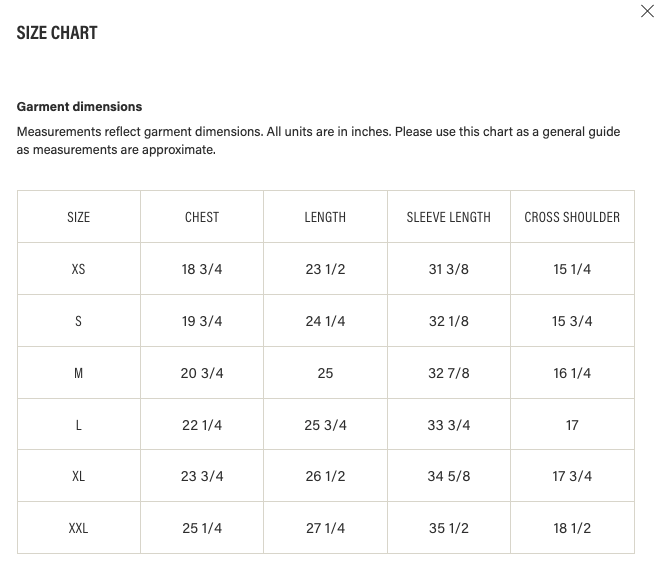Screen dimensions: 660x576
Task: Click the measurements description paragraph
Action: click(x=318, y=141)
